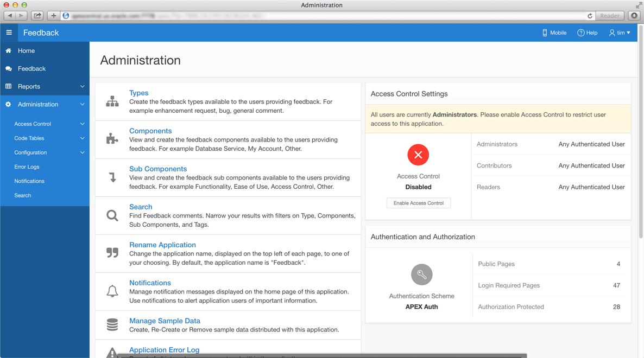Open Error Logs from the sidebar
The image size is (644, 358).
(x=27, y=167)
